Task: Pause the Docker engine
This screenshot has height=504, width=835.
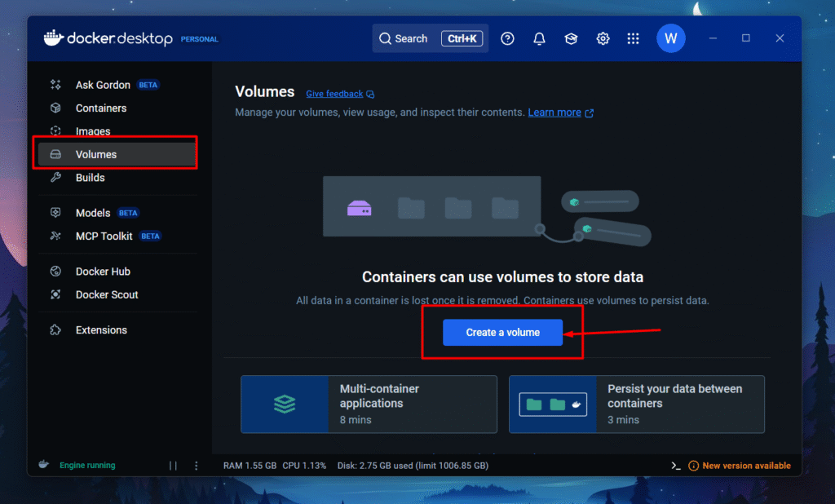Action: [173, 466]
